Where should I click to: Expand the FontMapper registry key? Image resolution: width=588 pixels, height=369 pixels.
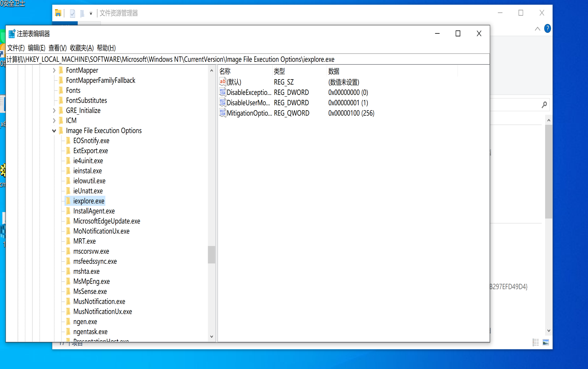54,70
